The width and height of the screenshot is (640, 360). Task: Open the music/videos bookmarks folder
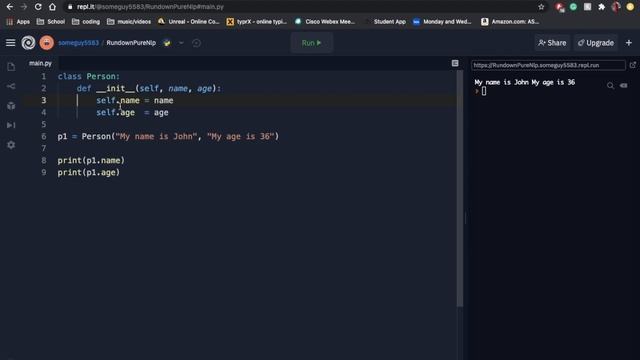coord(129,22)
